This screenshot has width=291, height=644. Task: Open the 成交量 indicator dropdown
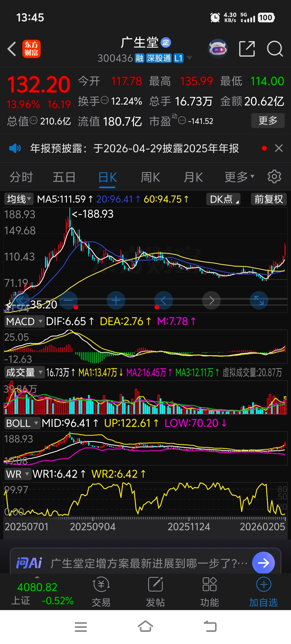24,372
